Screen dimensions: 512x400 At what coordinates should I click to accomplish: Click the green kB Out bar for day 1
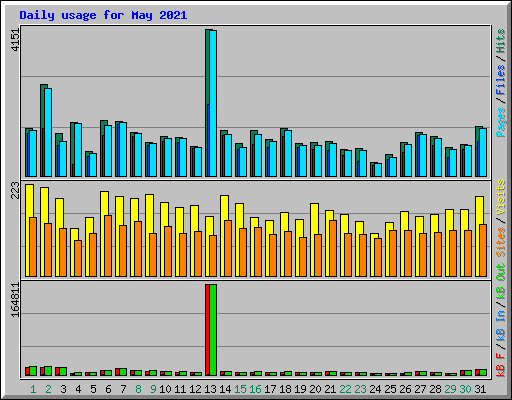point(33,371)
